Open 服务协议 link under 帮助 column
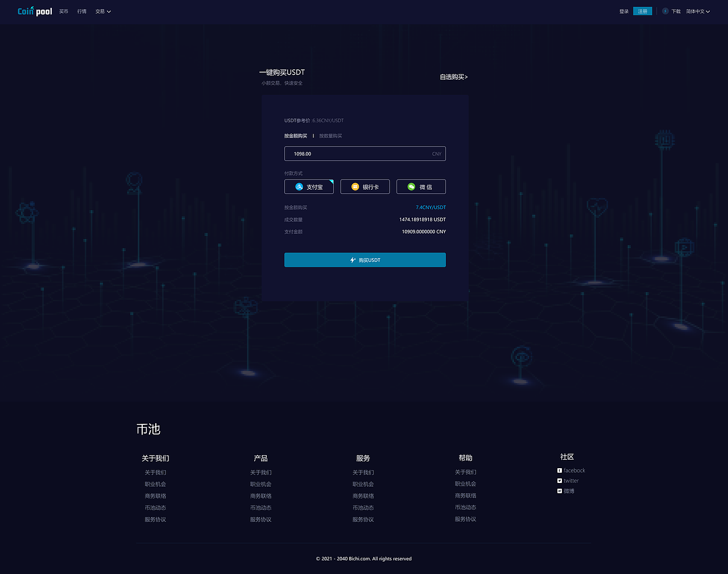Image resolution: width=728 pixels, height=574 pixels. pos(465,519)
